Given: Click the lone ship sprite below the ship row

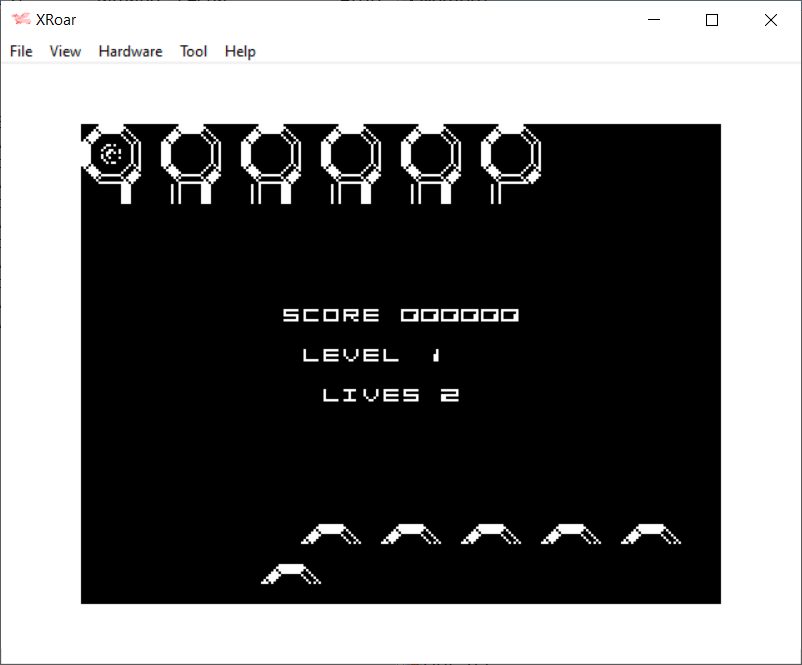Looking at the screenshot, I should pyautogui.click(x=290, y=574).
